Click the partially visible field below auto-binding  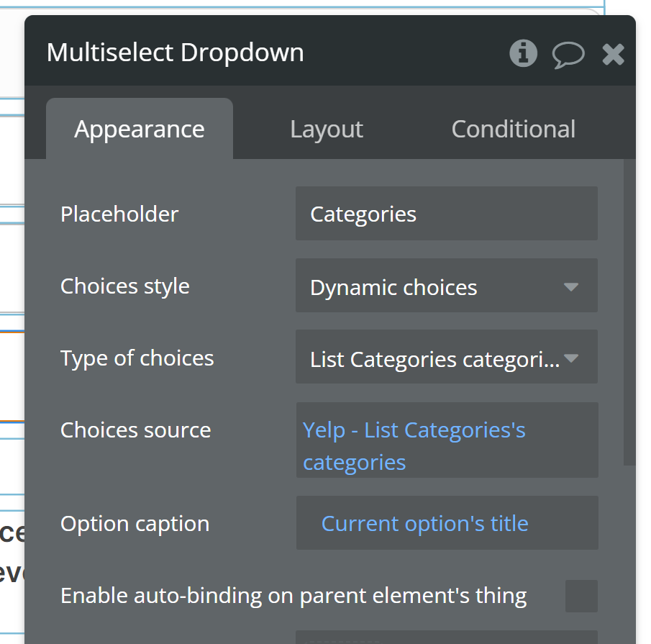point(446,638)
